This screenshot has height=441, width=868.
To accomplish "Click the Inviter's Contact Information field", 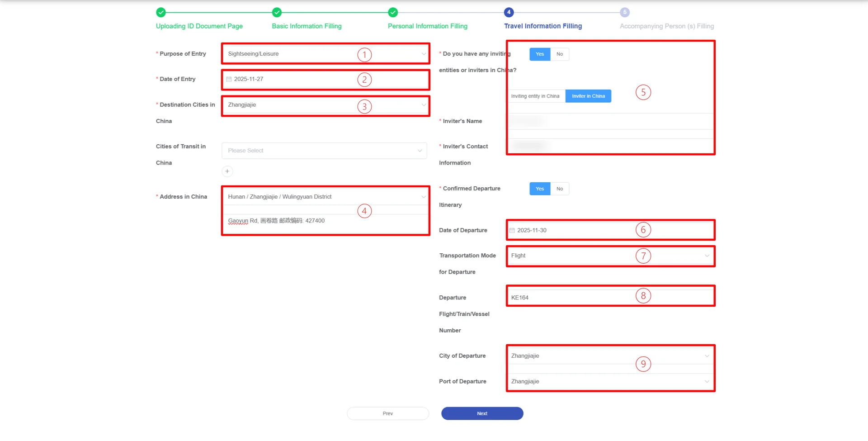I will click(x=610, y=146).
